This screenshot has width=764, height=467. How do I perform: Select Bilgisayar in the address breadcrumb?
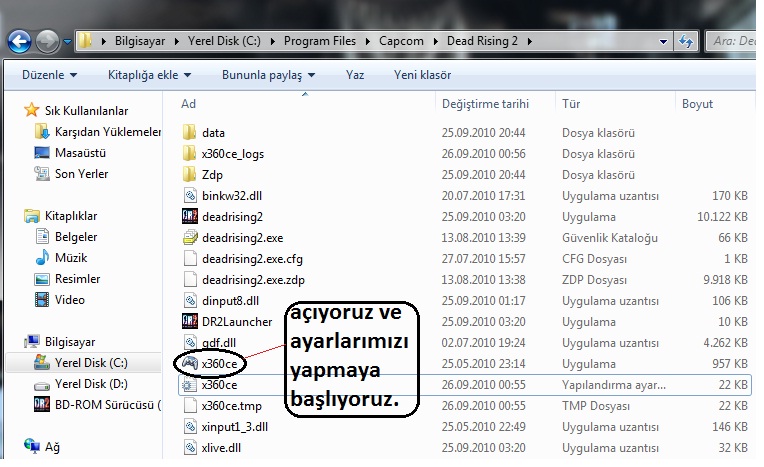point(140,41)
